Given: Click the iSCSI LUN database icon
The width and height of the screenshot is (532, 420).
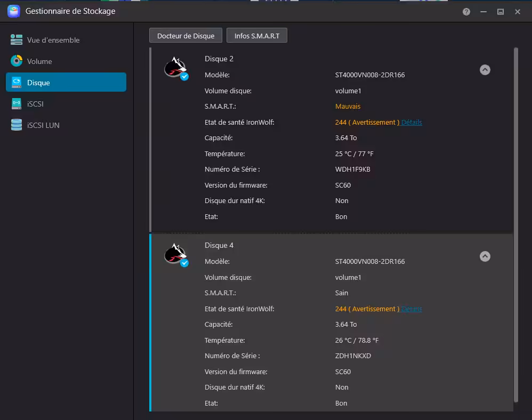Looking at the screenshot, I should tap(17, 125).
